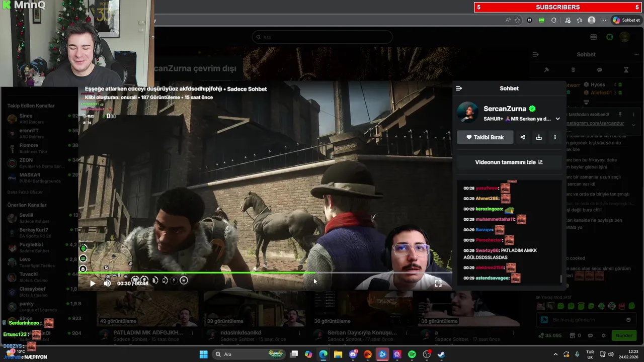Enter fullscreen mode on the clip player

point(438,284)
